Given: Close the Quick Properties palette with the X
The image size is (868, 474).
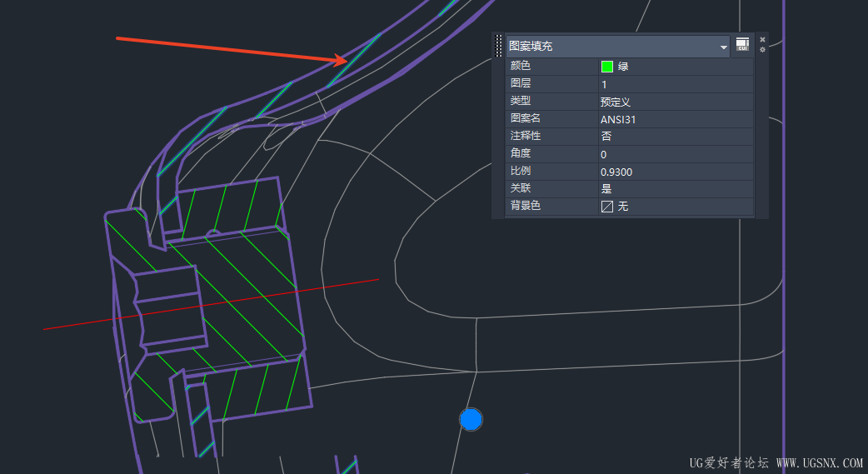Looking at the screenshot, I should (x=762, y=39).
